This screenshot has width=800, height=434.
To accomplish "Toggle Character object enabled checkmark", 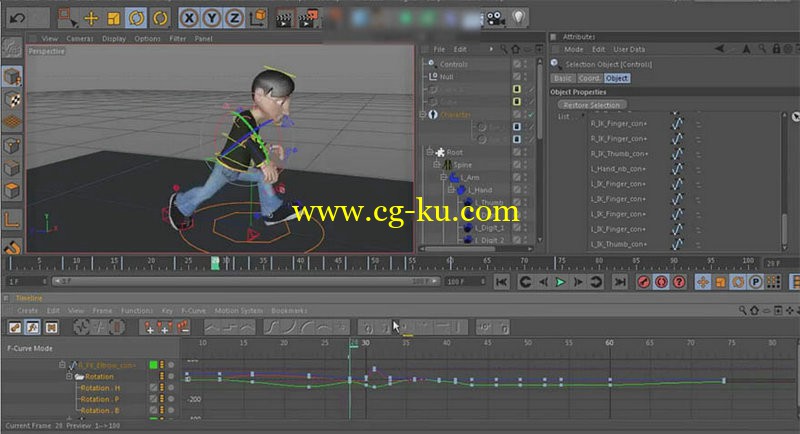I will coord(531,114).
